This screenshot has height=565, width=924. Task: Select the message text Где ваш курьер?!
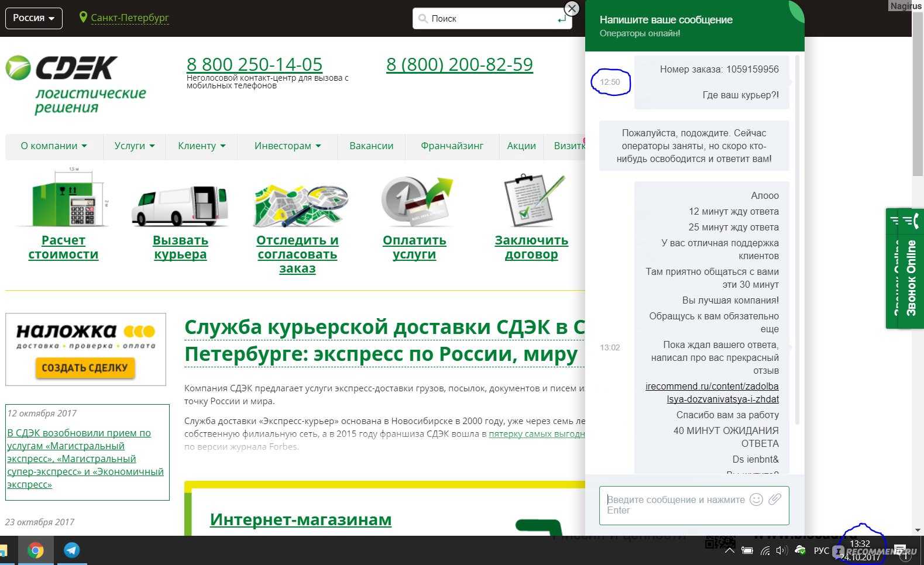[x=741, y=95]
